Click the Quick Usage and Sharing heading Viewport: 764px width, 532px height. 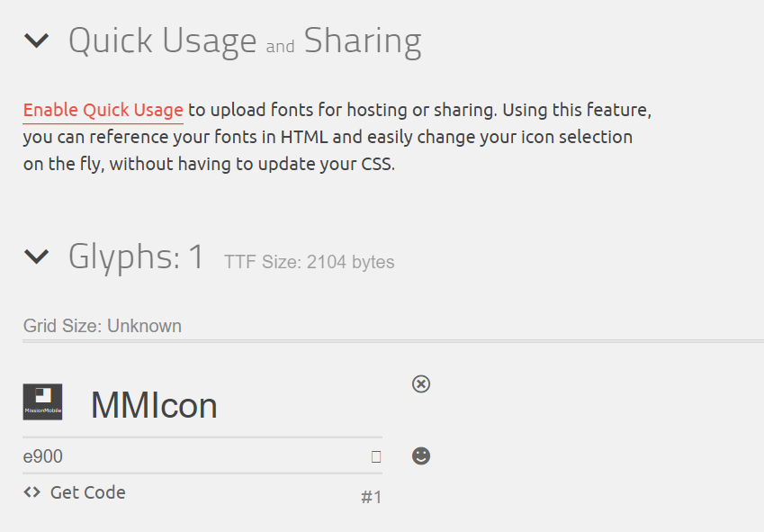click(x=245, y=41)
